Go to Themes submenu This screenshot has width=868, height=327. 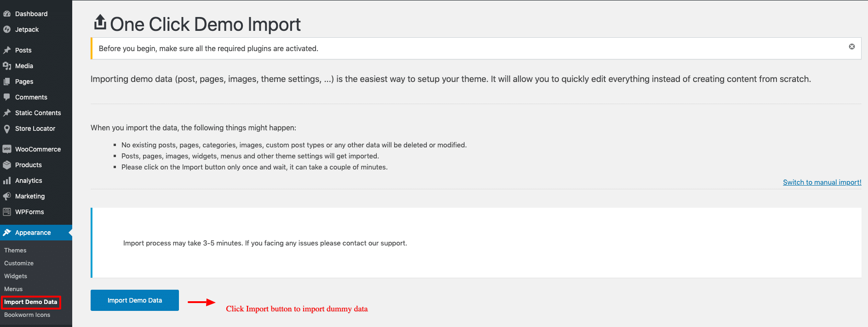(15, 251)
